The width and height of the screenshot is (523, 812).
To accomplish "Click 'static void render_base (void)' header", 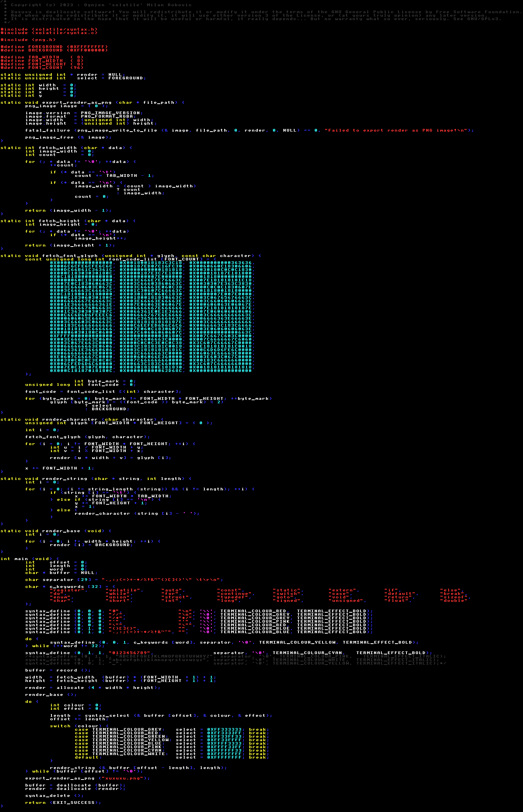I will (x=56, y=531).
